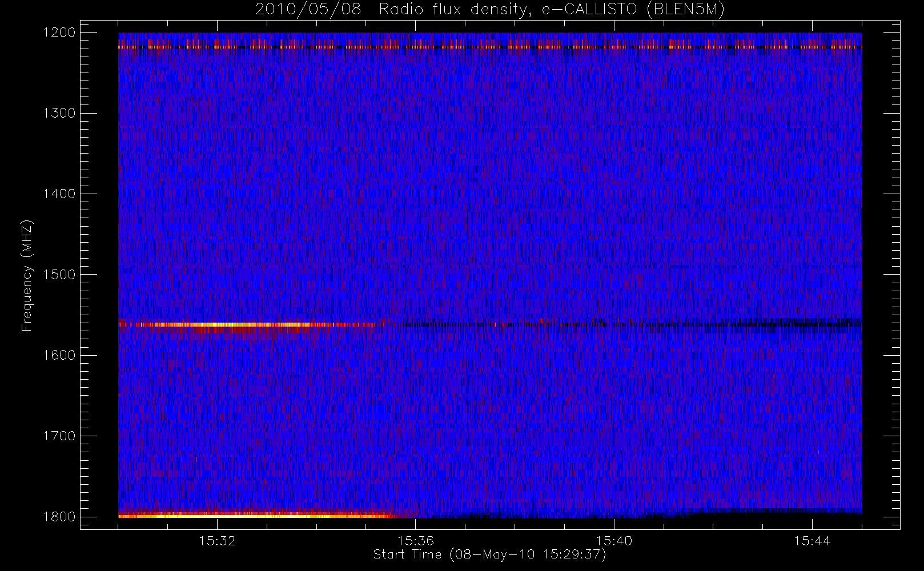This screenshot has height=571, width=924.
Task: Click the 1300 frequency tick label
Action: [59, 113]
